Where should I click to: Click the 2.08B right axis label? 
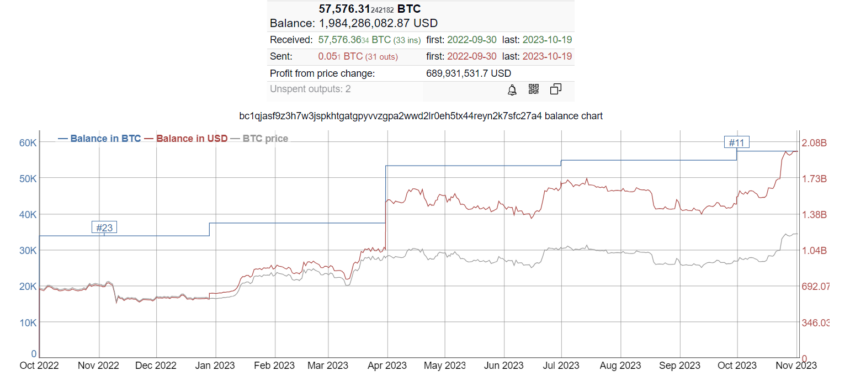point(815,143)
